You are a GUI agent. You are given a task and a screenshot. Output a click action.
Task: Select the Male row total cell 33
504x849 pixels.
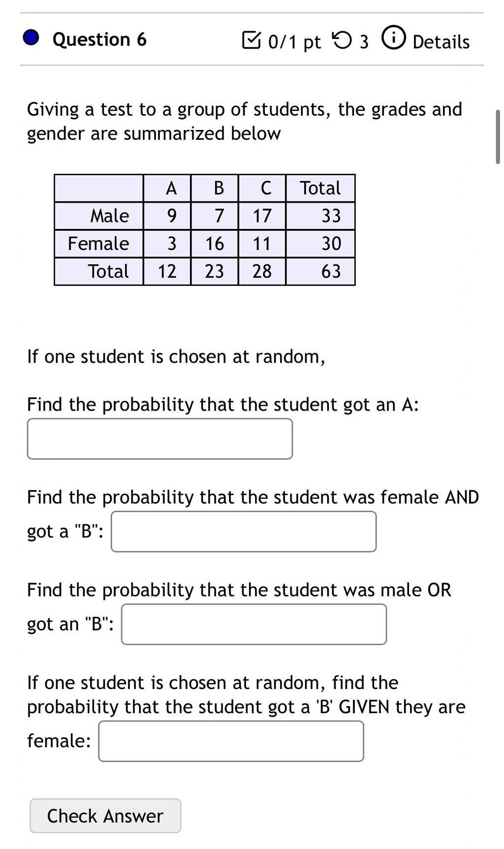320,216
